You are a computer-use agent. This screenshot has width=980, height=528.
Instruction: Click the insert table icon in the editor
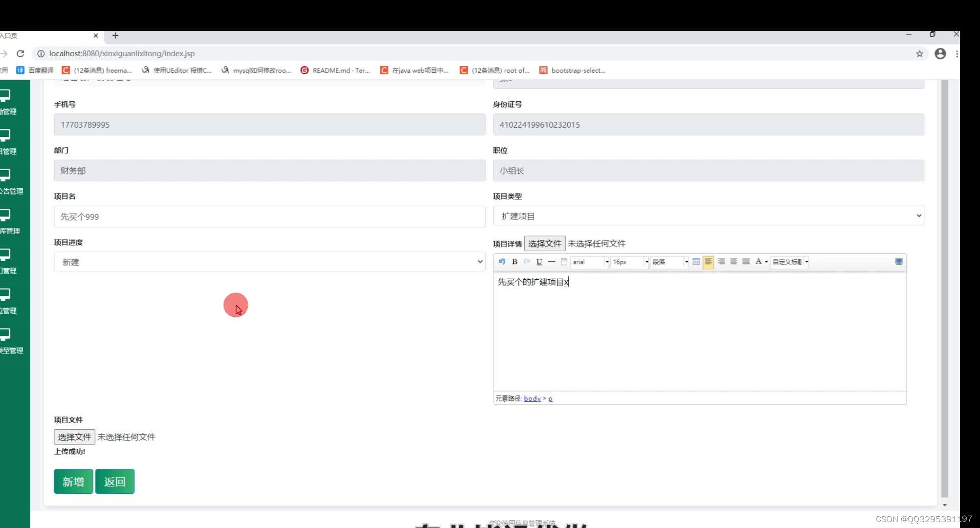coord(696,262)
